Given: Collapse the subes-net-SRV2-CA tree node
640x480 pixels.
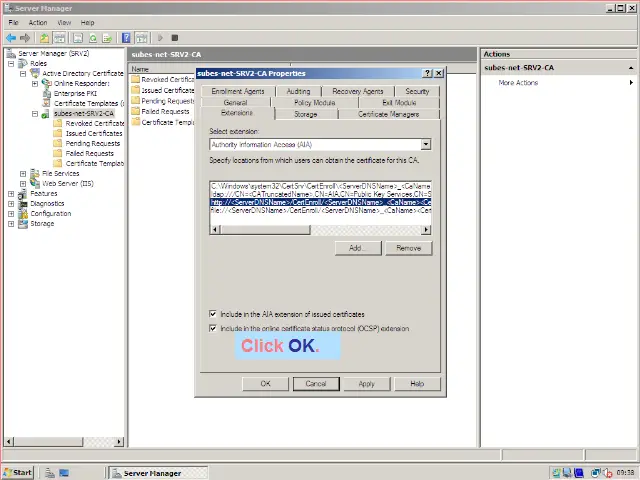Looking at the screenshot, I should pos(34,113).
